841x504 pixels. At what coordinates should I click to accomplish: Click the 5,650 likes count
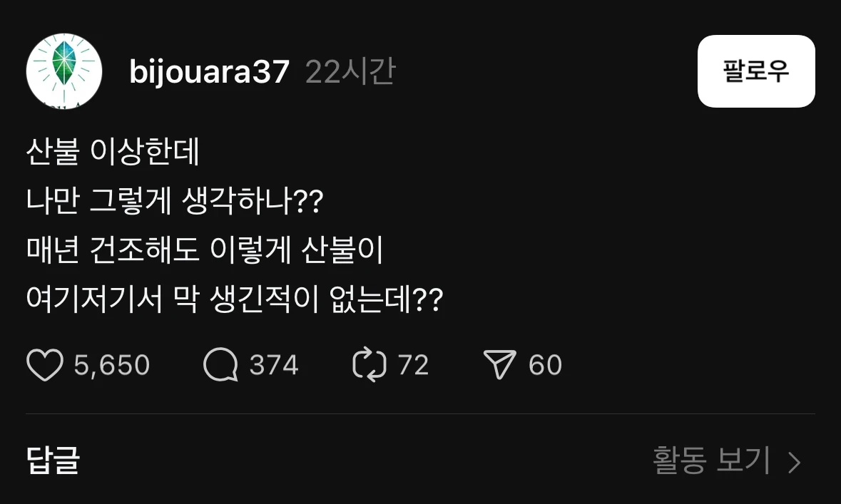[111, 365]
